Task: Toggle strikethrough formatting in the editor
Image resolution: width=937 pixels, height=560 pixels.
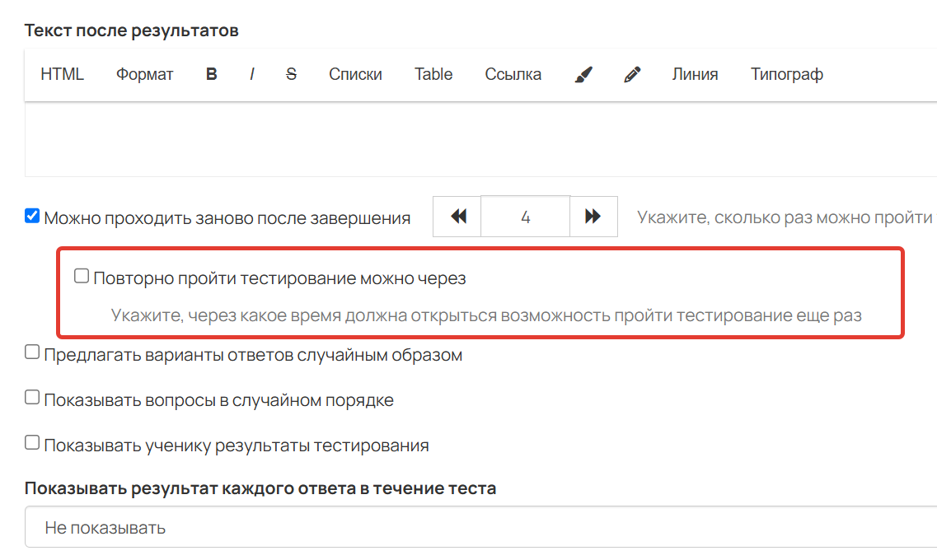Action: pos(291,75)
